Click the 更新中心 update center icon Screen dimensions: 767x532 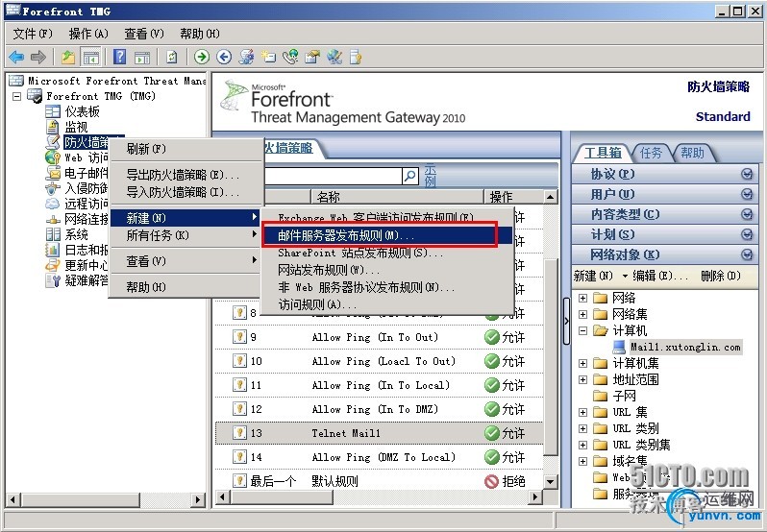pos(52,265)
